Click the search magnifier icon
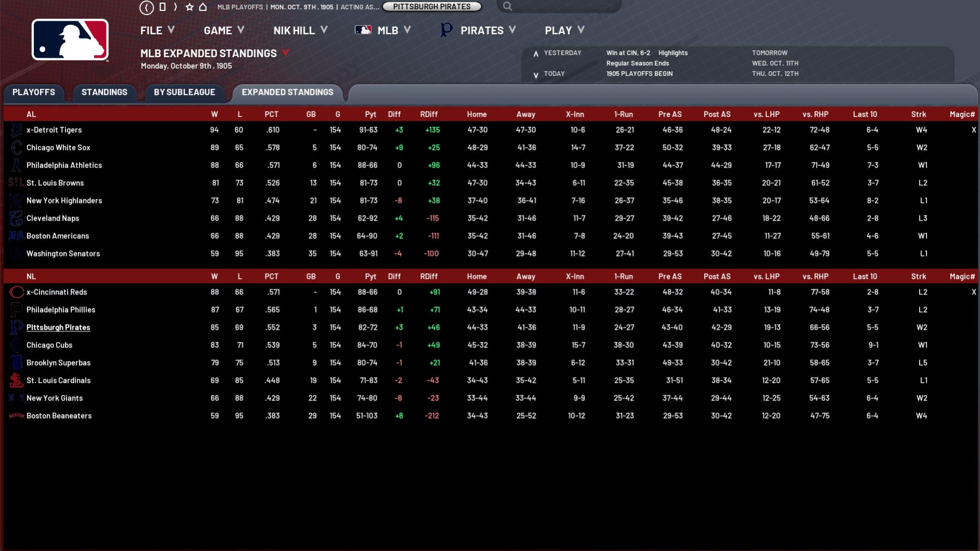The height and width of the screenshot is (551, 980). click(507, 7)
